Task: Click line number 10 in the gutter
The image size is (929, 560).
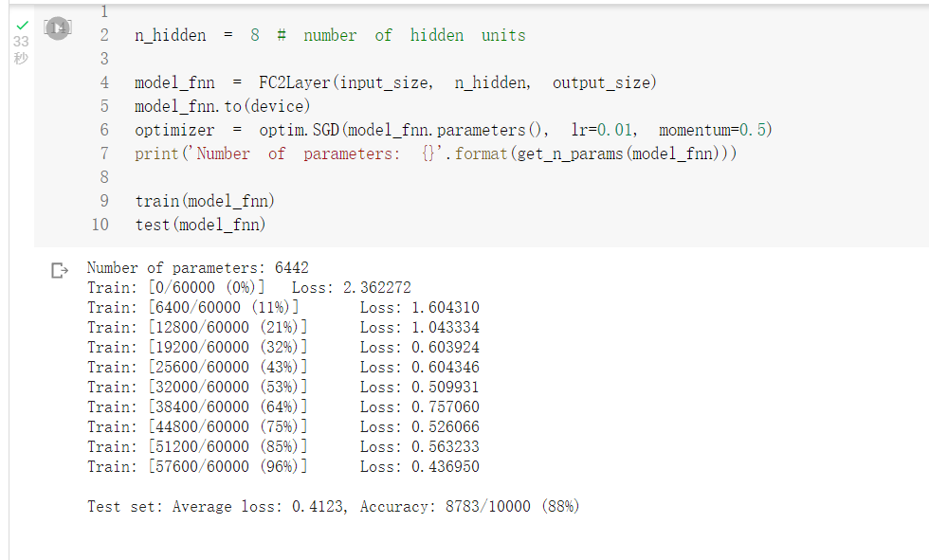Action: 100,225
